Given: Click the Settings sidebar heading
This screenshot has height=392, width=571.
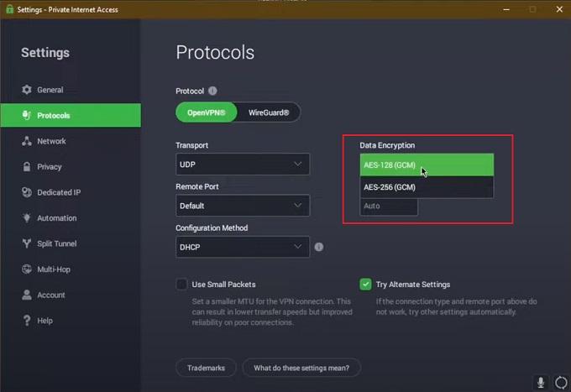Looking at the screenshot, I should (45, 52).
